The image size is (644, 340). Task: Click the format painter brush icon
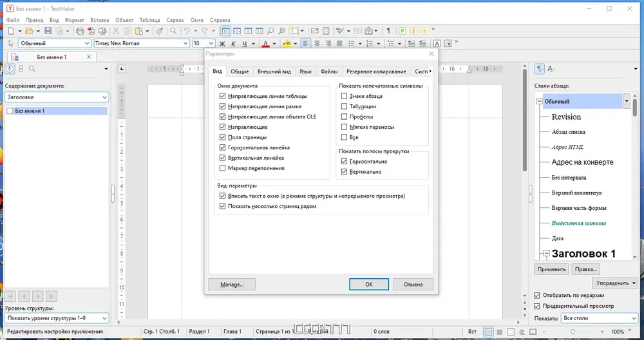[x=159, y=31]
